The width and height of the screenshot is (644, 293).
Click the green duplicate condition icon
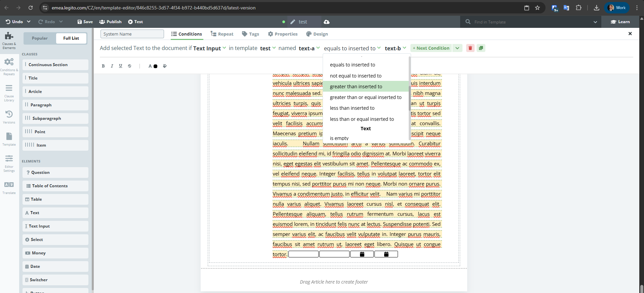(x=481, y=48)
